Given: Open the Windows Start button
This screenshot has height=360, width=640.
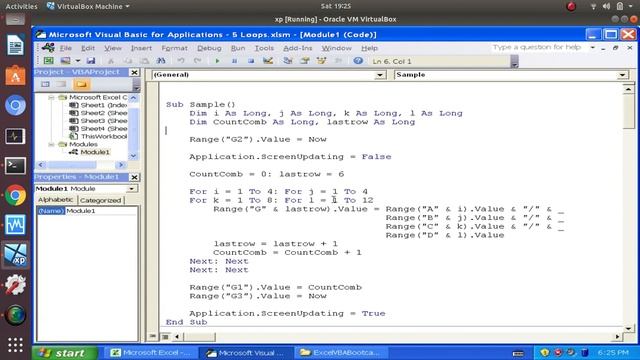Looking at the screenshot, I should (x=65, y=353).
